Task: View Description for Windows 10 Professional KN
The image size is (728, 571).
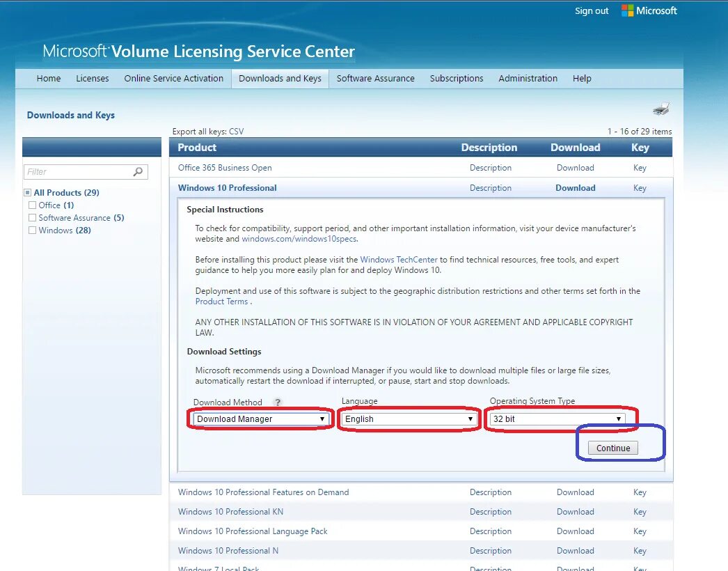Action: tap(490, 512)
